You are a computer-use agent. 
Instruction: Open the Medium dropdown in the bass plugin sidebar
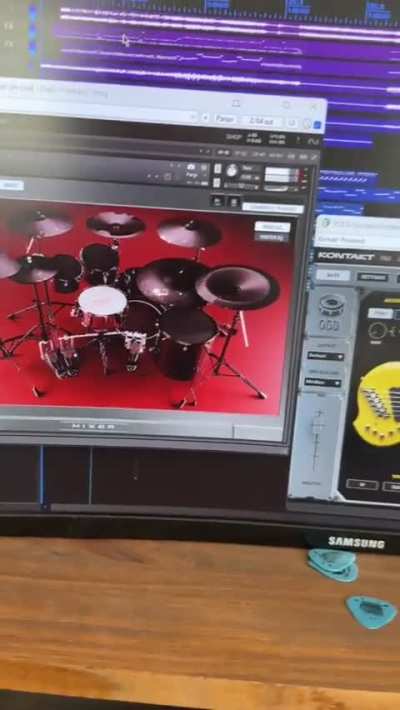point(323,382)
